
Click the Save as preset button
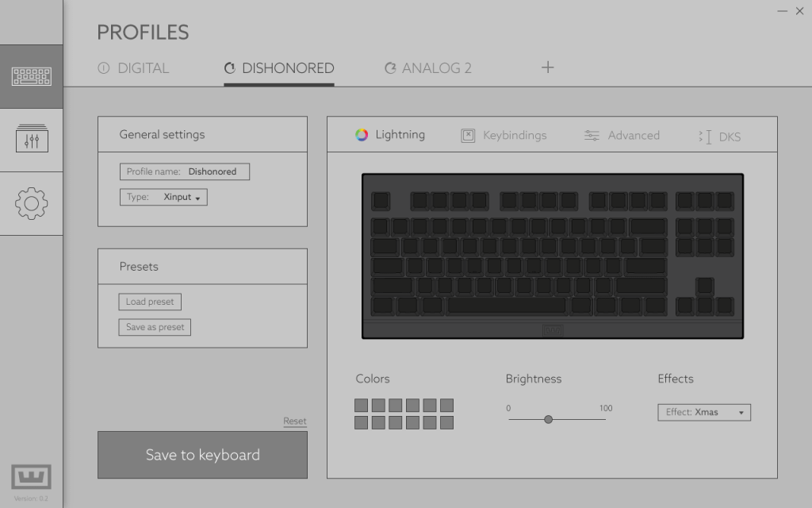point(154,327)
